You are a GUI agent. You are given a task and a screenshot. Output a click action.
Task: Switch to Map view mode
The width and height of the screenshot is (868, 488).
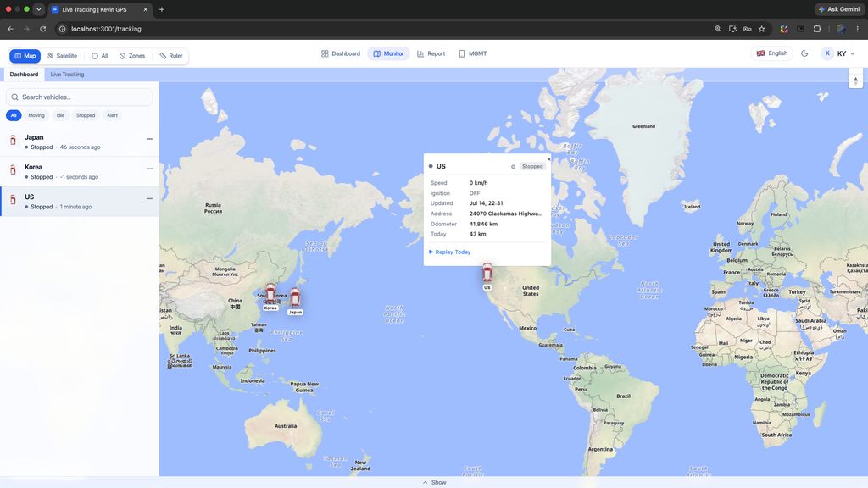click(25, 56)
